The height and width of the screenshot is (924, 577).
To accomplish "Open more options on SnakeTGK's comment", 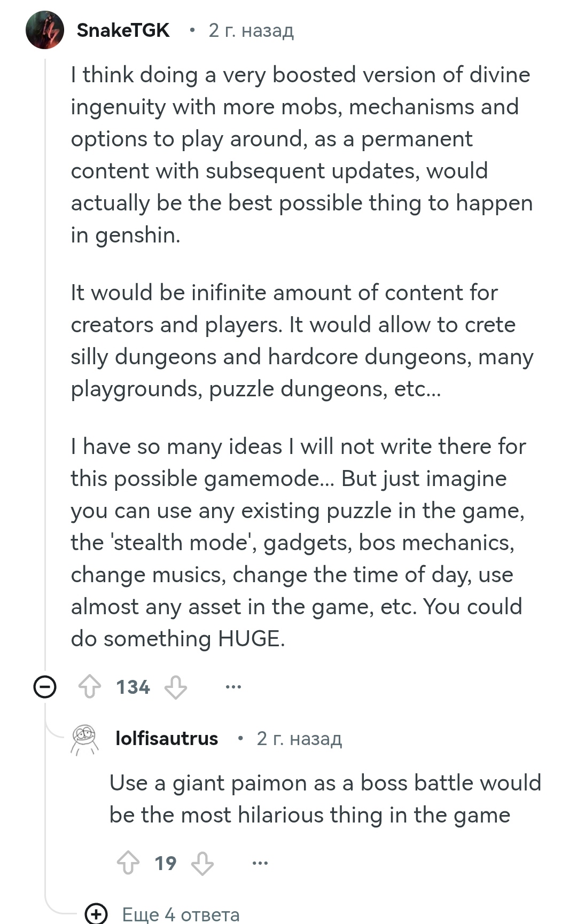I will click(x=233, y=687).
